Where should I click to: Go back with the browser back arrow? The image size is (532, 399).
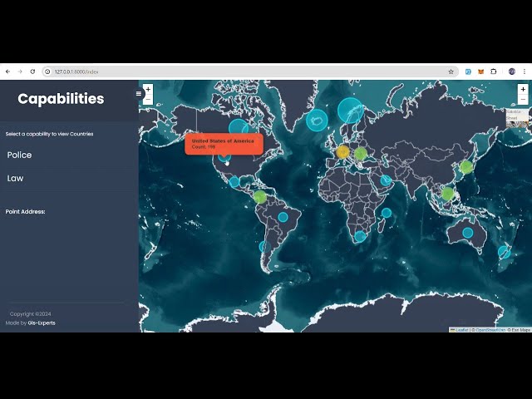(7, 71)
